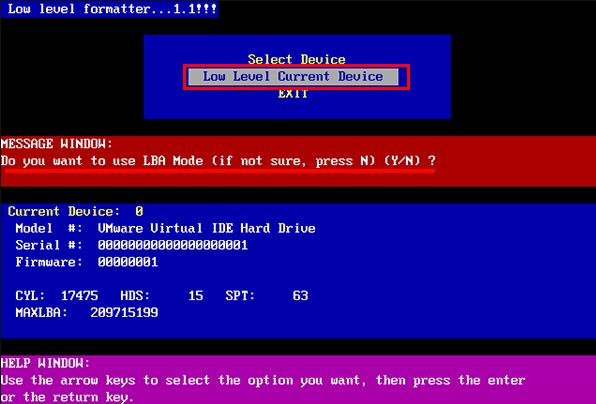
Task: Click the 'Serial #:' label
Action: [x=49, y=245]
